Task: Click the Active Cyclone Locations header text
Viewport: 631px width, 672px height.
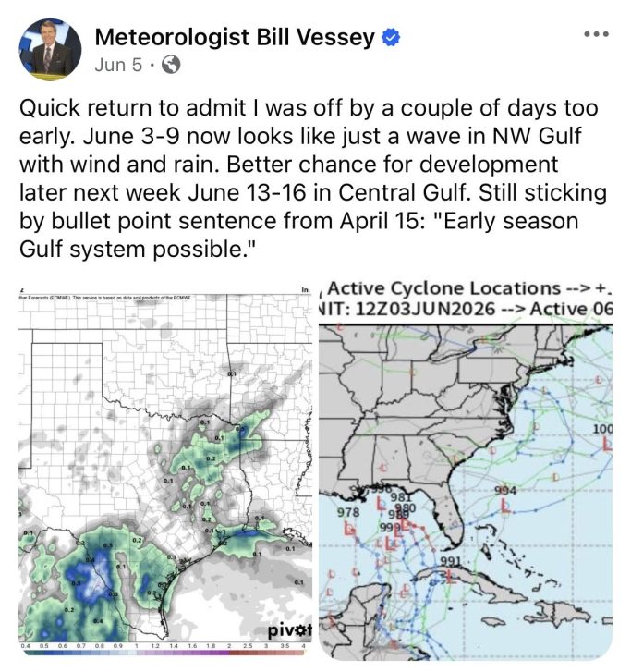Action: [444, 288]
